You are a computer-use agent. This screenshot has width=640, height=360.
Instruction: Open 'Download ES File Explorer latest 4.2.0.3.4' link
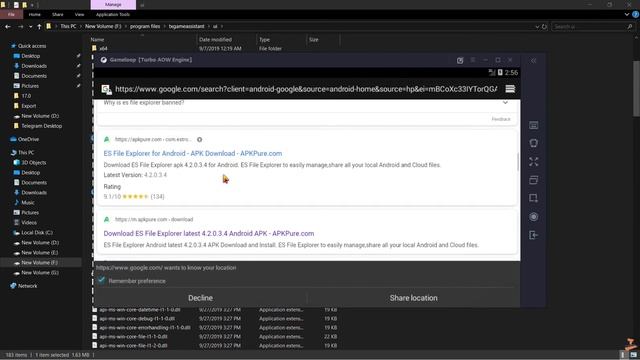click(209, 233)
